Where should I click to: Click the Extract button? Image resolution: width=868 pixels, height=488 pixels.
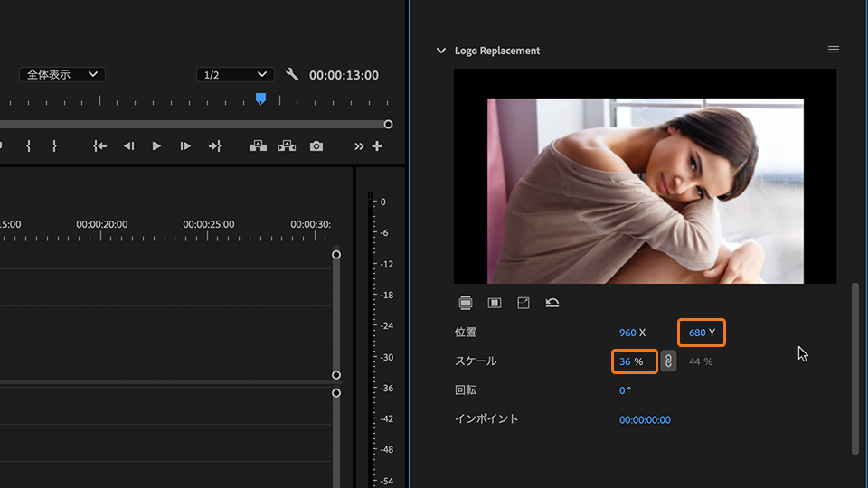click(287, 146)
